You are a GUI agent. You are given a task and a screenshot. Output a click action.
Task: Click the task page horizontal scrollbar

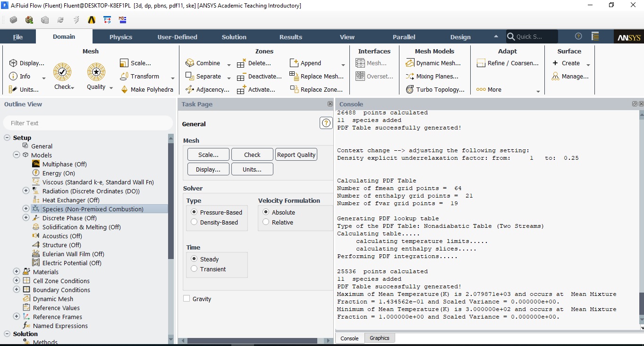coord(253,340)
